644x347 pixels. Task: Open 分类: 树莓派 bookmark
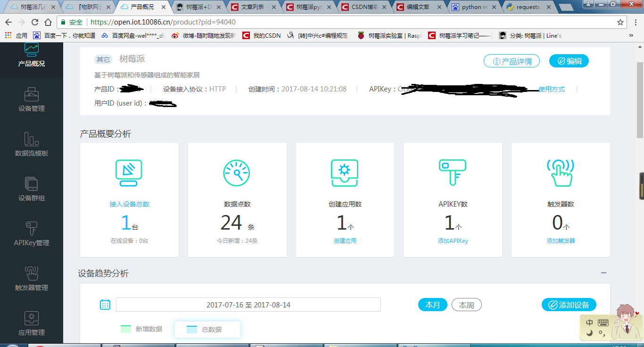tap(530, 35)
